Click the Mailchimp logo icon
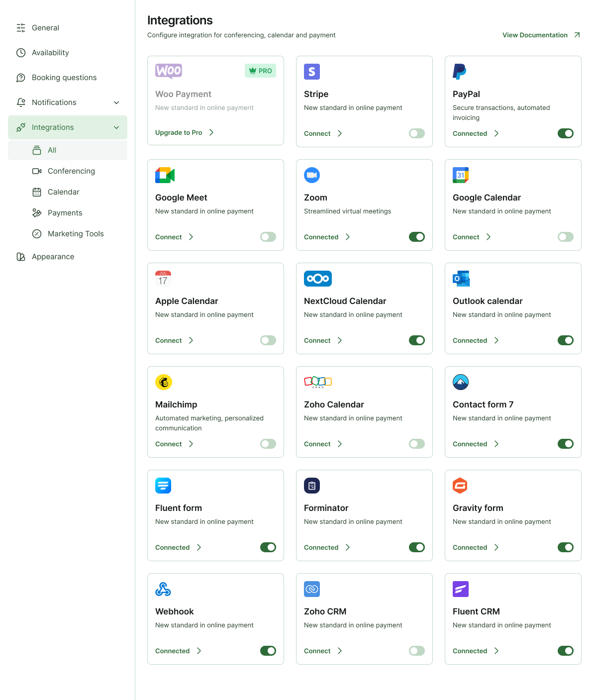This screenshot has height=700, width=594. (x=164, y=382)
